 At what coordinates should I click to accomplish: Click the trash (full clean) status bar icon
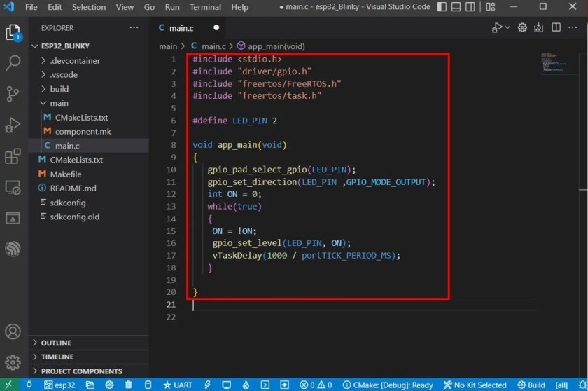pyautogui.click(x=129, y=385)
